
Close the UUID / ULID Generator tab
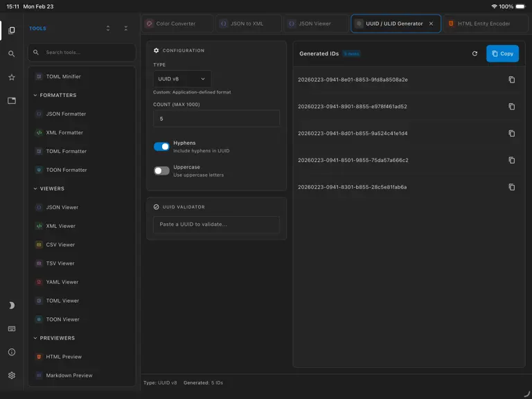(x=431, y=24)
